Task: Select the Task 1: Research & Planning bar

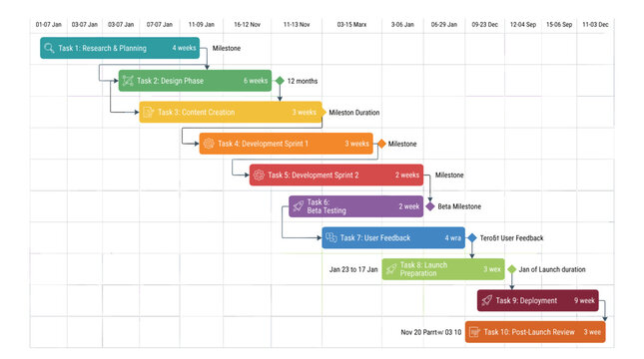Action: tap(120, 48)
